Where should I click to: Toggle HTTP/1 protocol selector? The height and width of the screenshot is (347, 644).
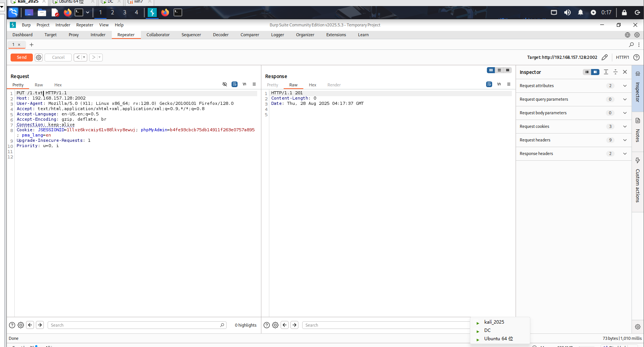[622, 57]
